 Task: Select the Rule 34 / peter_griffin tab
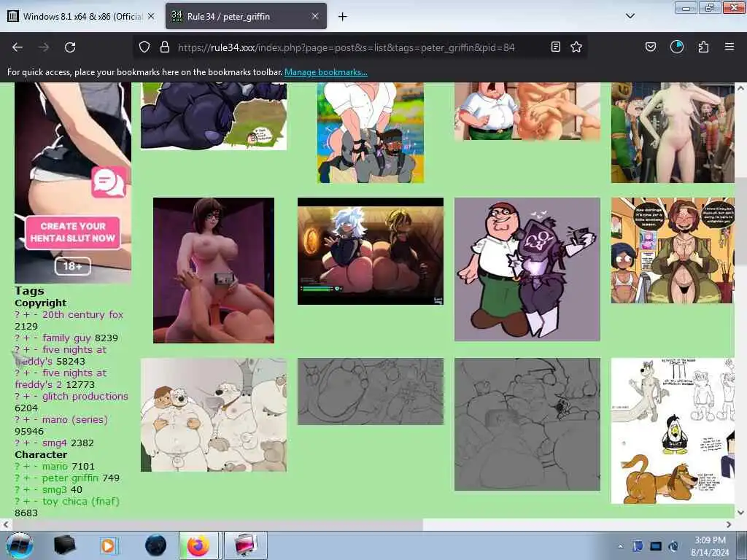(x=246, y=16)
